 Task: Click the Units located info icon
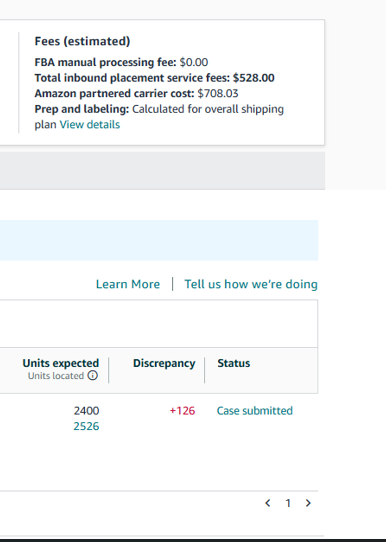coord(93,375)
